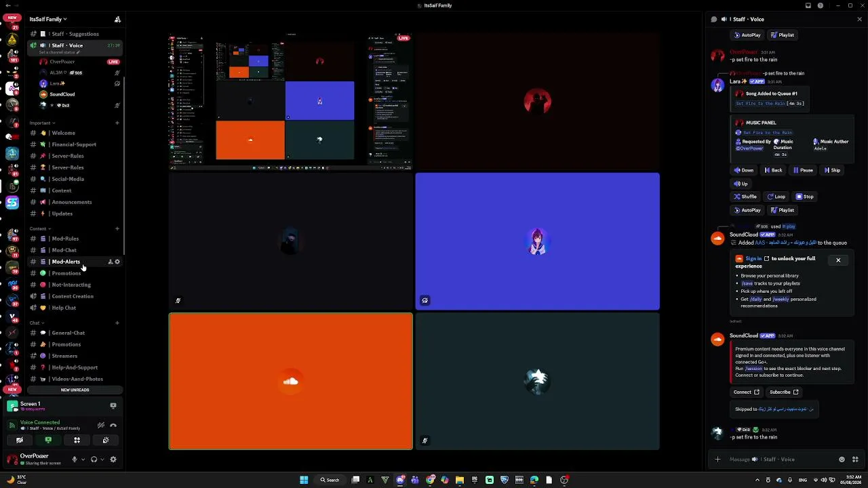Image resolution: width=868 pixels, height=488 pixels.
Task: Expand the ItsSaif Family server menu
Action: click(x=48, y=19)
